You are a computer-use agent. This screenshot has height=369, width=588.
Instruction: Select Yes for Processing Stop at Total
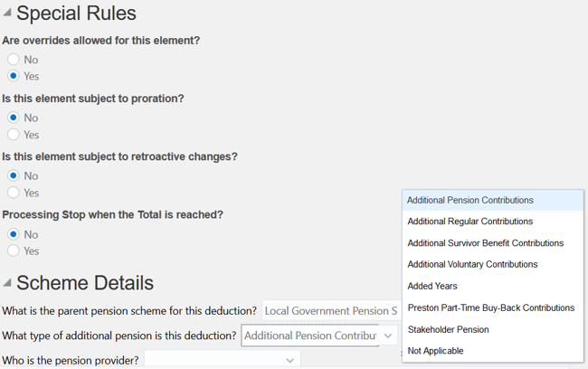[14, 251]
